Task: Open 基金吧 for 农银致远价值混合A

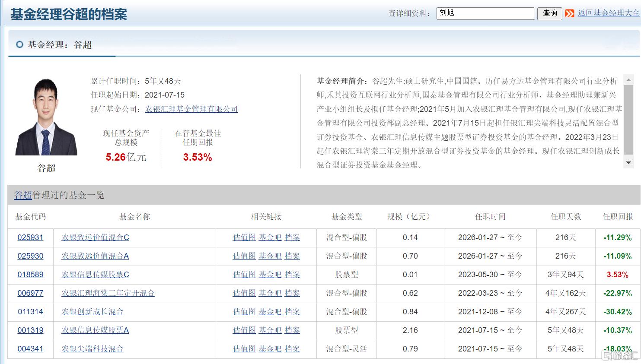Action: click(270, 256)
